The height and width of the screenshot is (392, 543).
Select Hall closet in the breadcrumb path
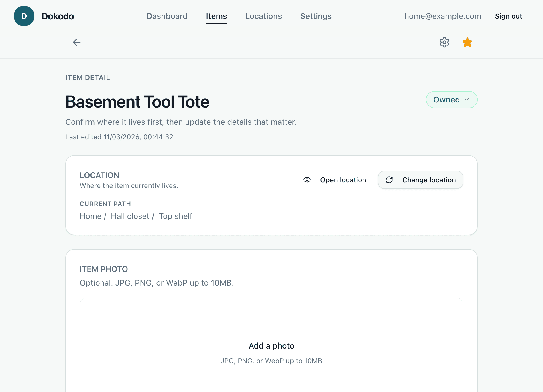[x=130, y=216]
